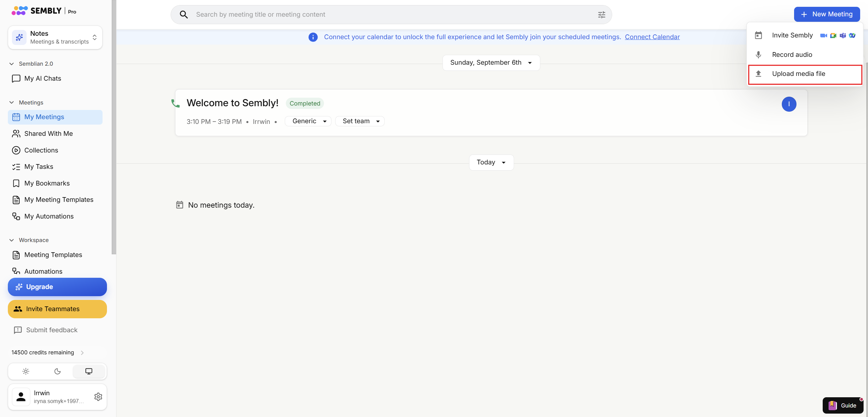Click the Guide bookmark icon
The height and width of the screenshot is (417, 868).
click(833, 405)
